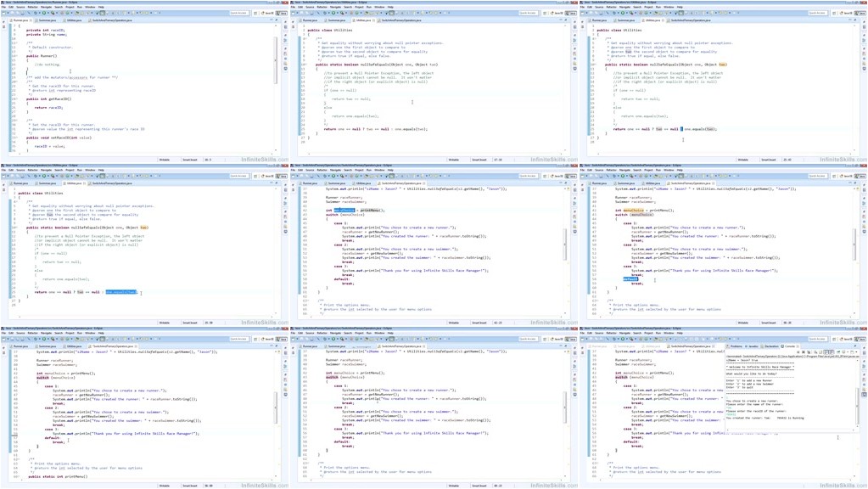Image resolution: width=868 pixels, height=489 pixels.
Task: Collapse Default constructor comment fold at line 11
Action: pyautogui.click(x=17, y=42)
